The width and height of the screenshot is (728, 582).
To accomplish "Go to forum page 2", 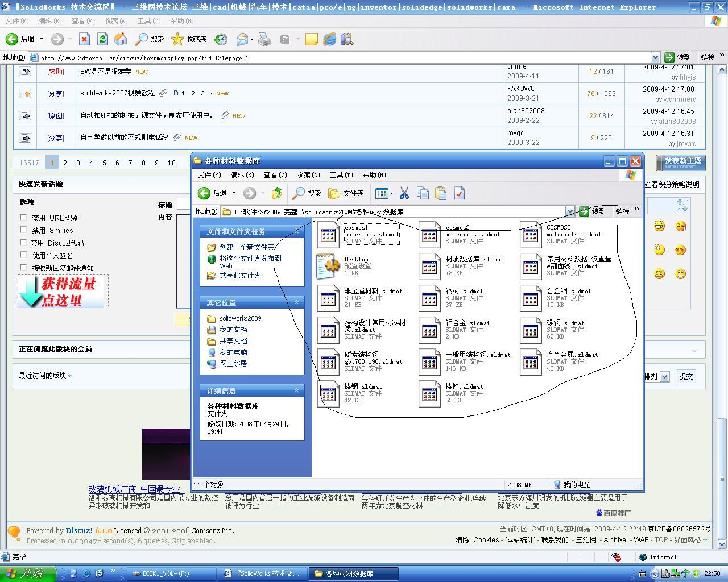I will [65, 163].
